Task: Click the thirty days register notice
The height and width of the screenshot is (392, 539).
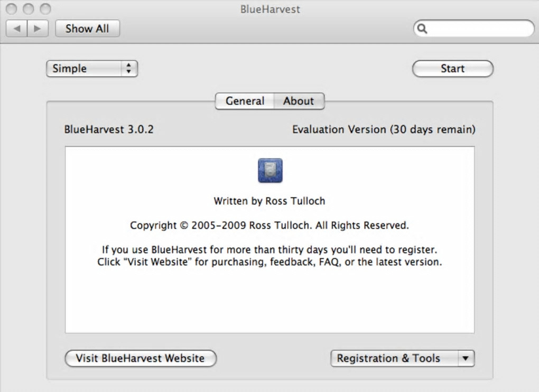Action: click(269, 249)
